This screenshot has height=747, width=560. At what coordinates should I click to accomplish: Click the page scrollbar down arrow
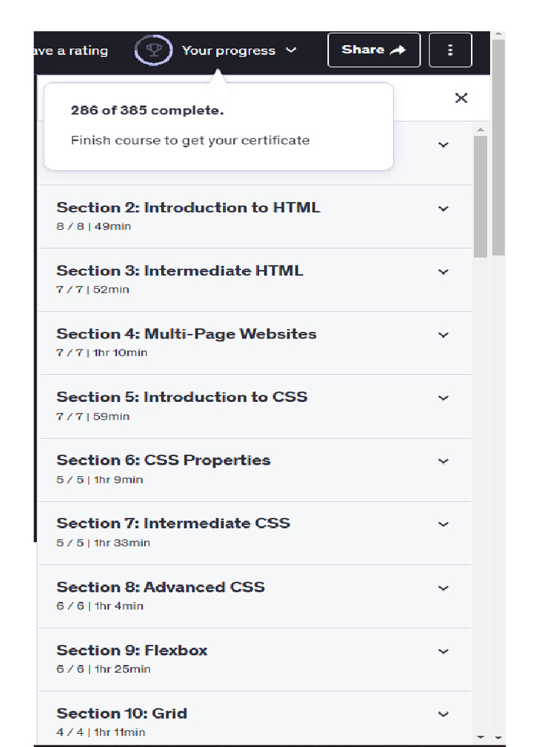[498, 738]
